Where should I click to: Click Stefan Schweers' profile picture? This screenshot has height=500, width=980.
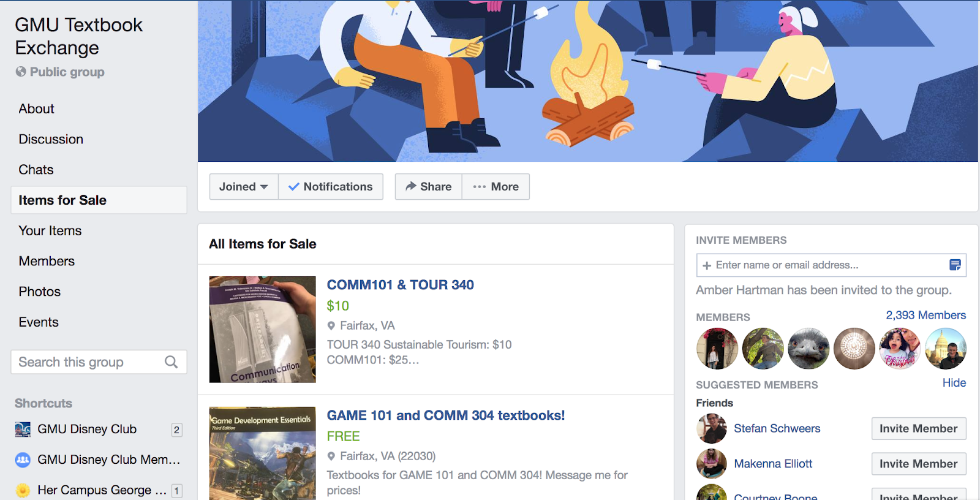tap(711, 428)
